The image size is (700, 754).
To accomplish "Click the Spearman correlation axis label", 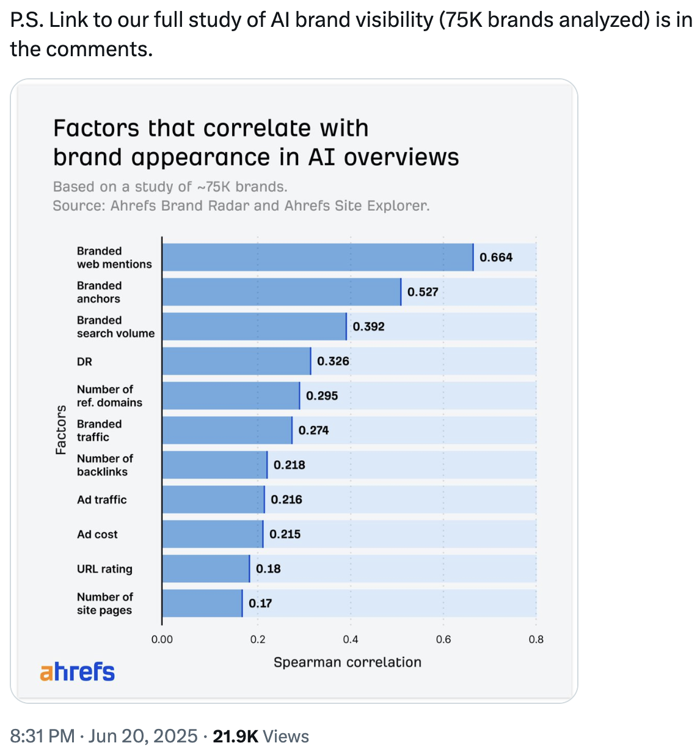I will click(347, 662).
